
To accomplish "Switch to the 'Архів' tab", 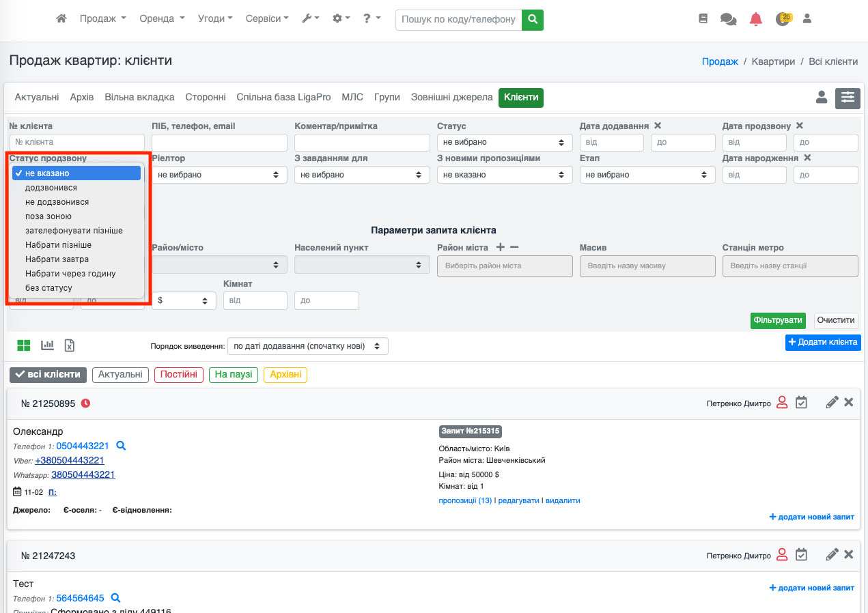I will click(81, 98).
